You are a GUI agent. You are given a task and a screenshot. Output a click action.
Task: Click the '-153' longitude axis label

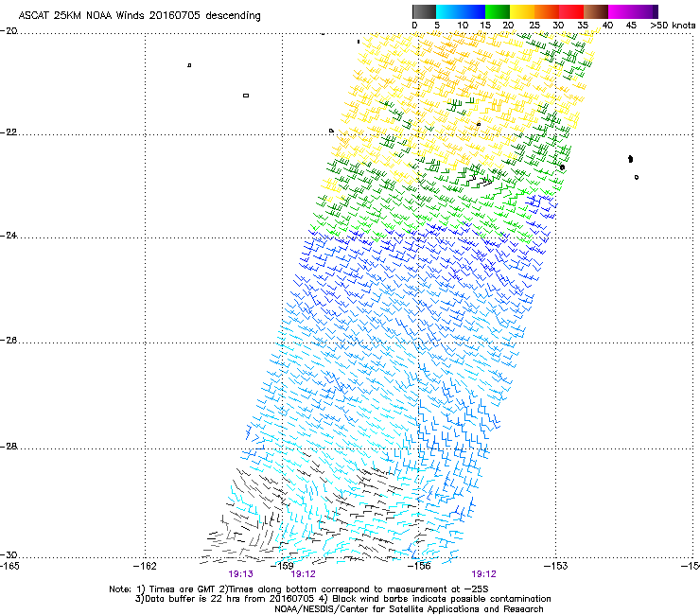[556, 567]
